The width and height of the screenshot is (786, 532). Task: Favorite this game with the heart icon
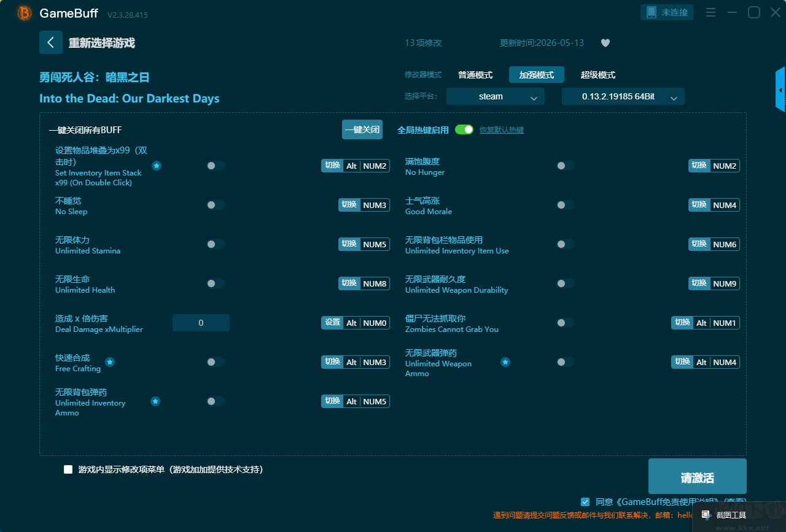[605, 43]
